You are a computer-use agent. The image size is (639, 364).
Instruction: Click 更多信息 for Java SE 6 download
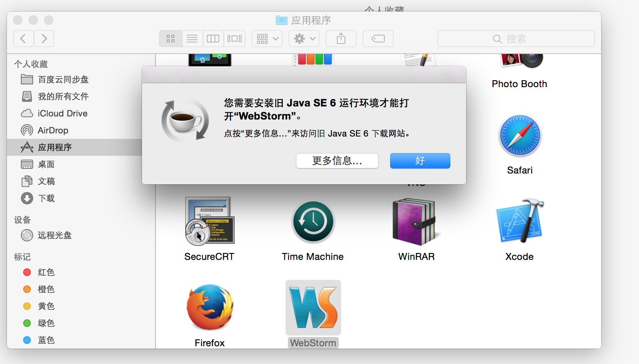[336, 161]
